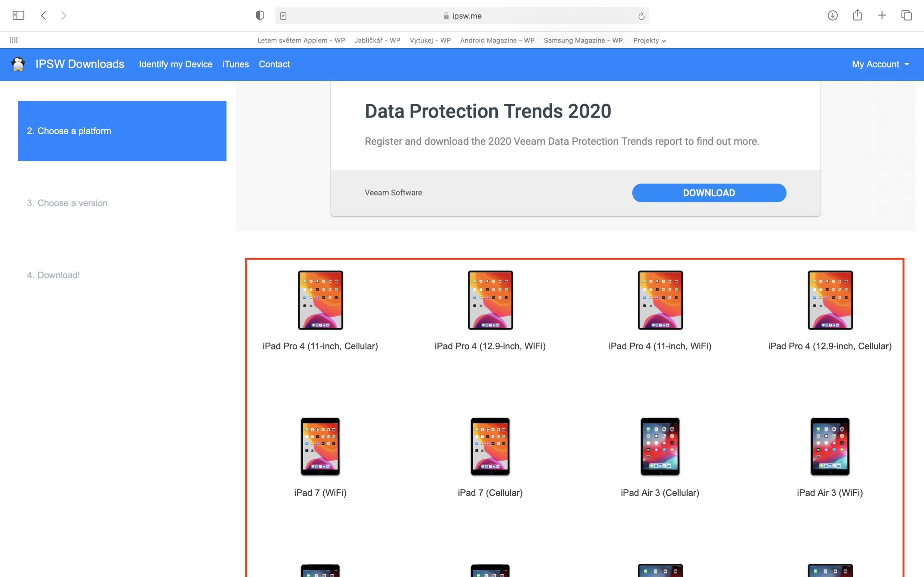The height and width of the screenshot is (577, 924).
Task: Reload the ipsw.me page
Action: coord(641,16)
